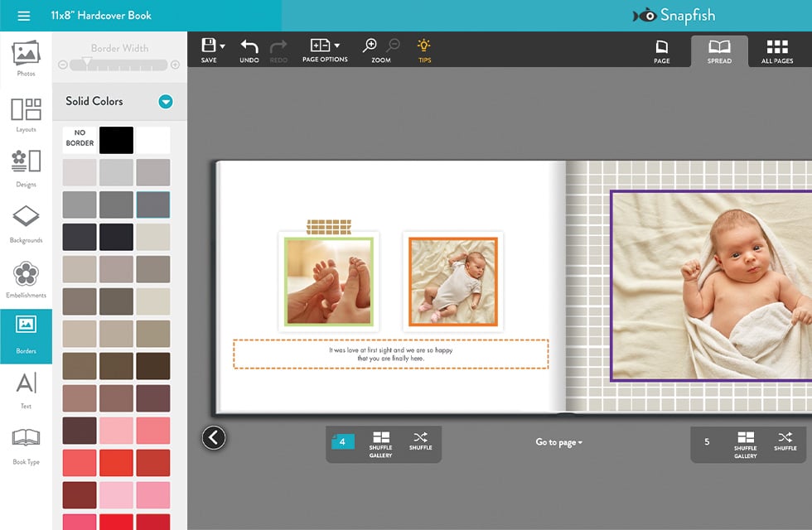Shuffle the layout of page 4
This screenshot has width=812, height=530.
coord(420,443)
